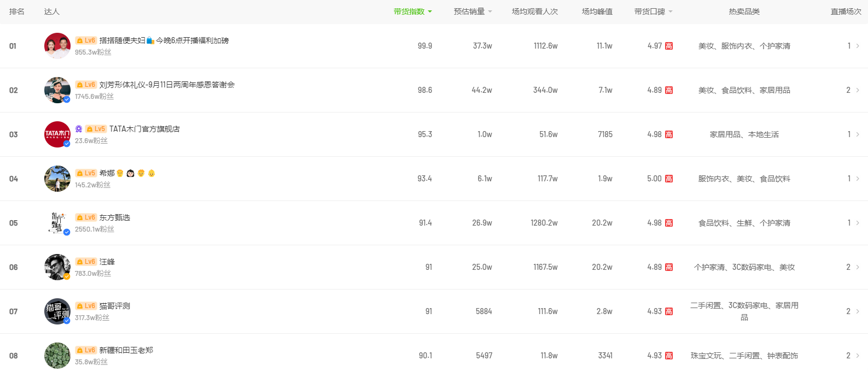The width and height of the screenshot is (868, 372).
Task: Open 搭搭随便夫妇 streamer profile name
Action: point(122,40)
